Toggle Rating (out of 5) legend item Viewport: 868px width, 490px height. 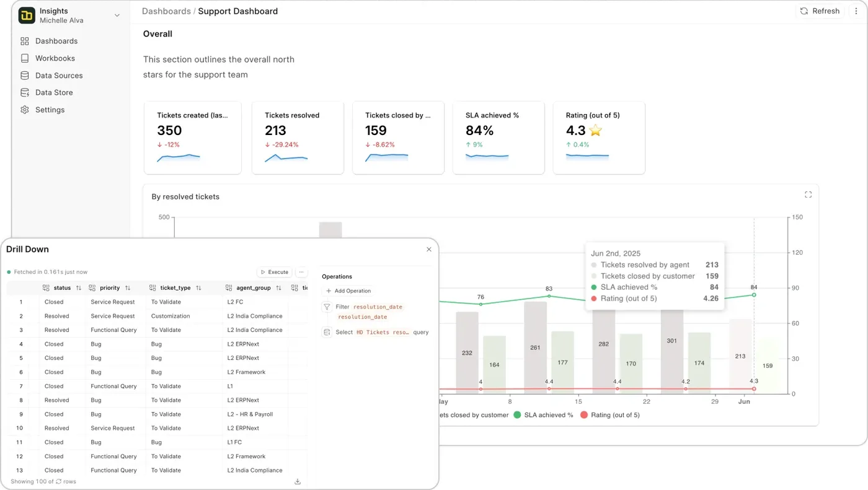tap(610, 415)
